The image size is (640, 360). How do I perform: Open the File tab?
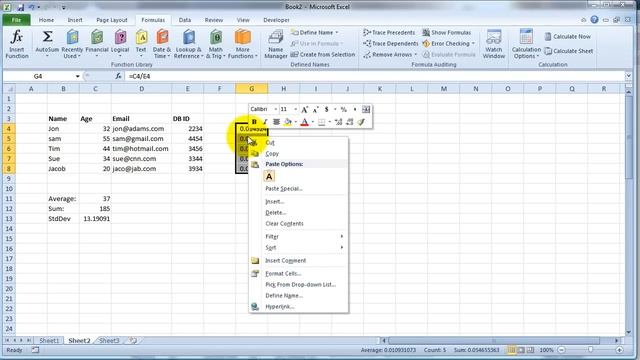click(16, 20)
